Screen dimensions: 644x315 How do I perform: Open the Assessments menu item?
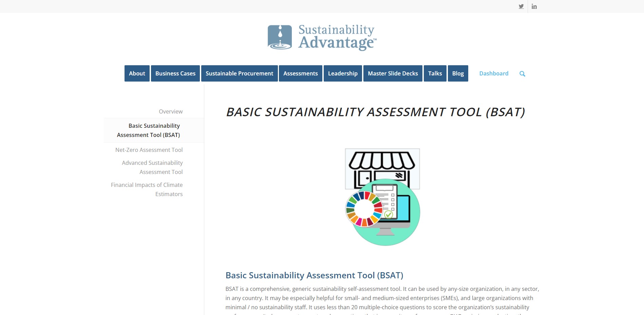[x=301, y=73]
